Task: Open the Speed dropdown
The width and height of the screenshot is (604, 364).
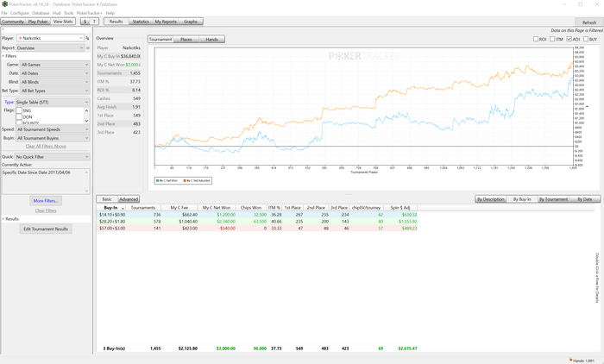Action: [53, 129]
